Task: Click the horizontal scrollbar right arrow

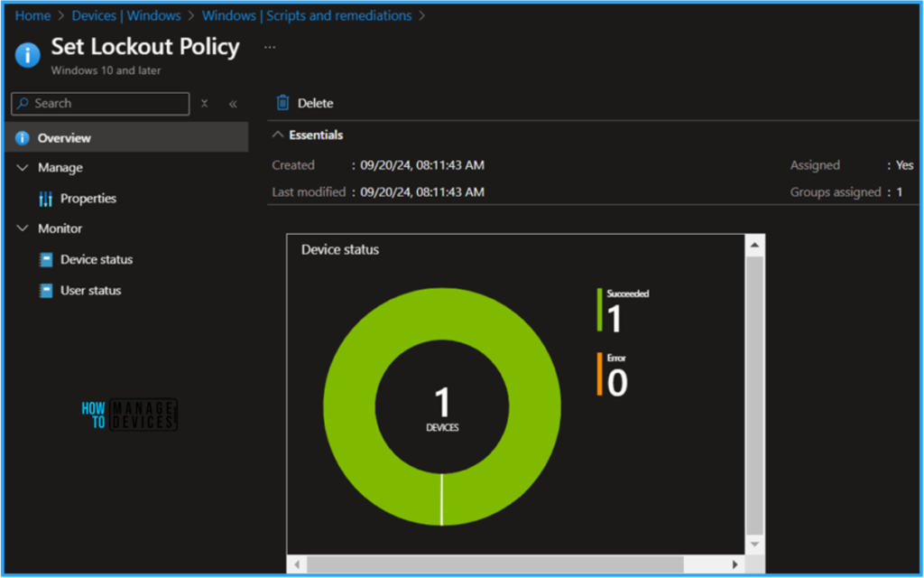Action: (735, 564)
